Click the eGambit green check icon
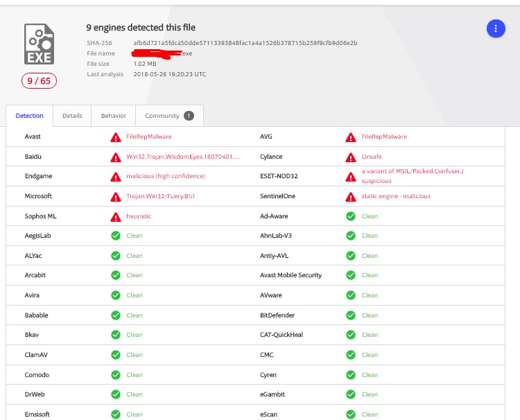The width and height of the screenshot is (520, 420). [351, 394]
